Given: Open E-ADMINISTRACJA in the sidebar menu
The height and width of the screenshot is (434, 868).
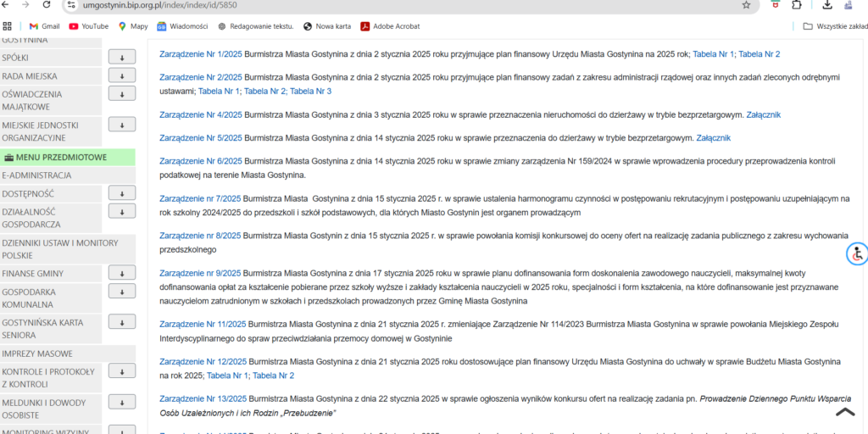Looking at the screenshot, I should tap(36, 175).
